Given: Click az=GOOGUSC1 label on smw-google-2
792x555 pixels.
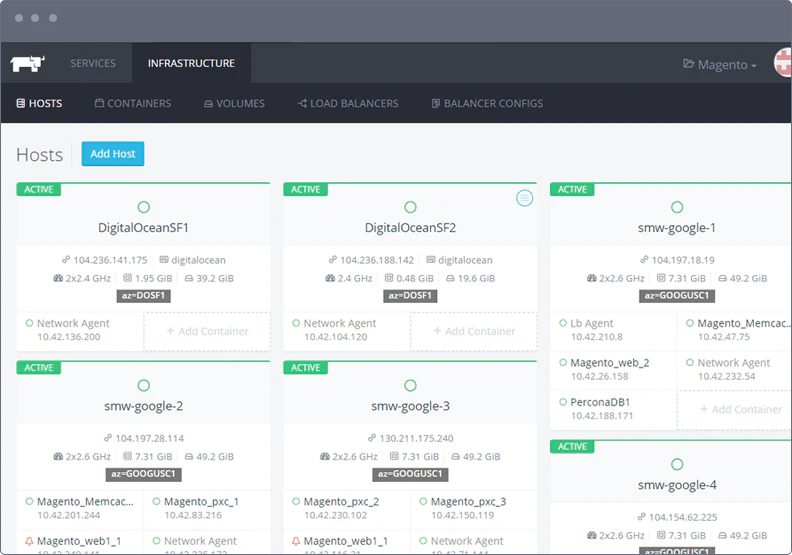Looking at the screenshot, I should (143, 474).
